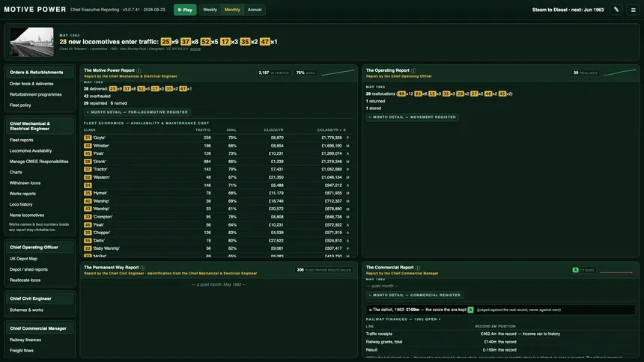Expand Month Detail per-locomotive register
The height and width of the screenshot is (362, 644).
coord(137,112)
